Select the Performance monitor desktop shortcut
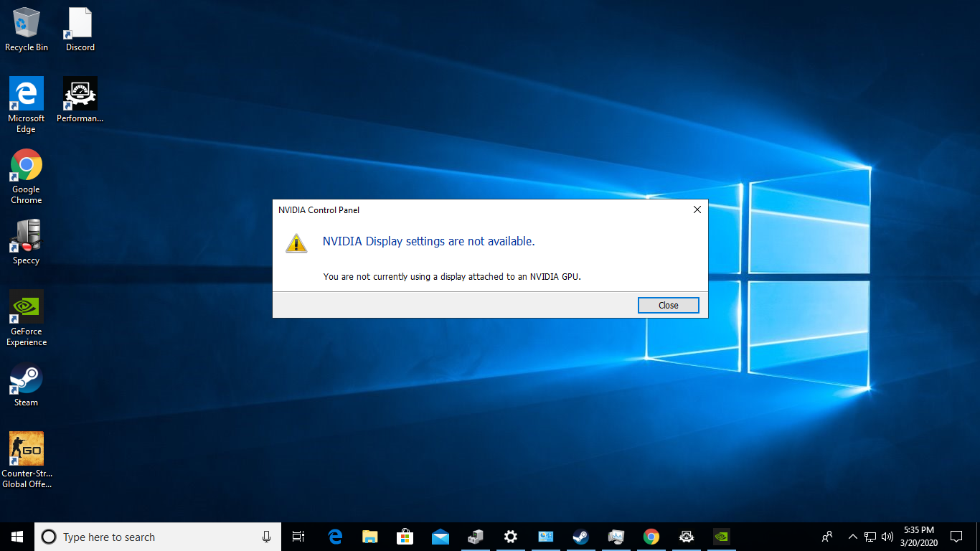The image size is (980, 551). (x=80, y=100)
